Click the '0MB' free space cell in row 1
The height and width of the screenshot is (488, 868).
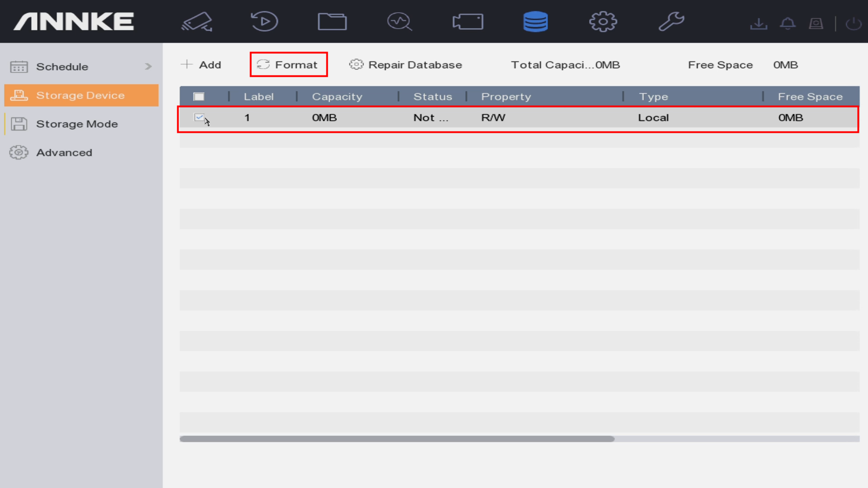coord(791,117)
